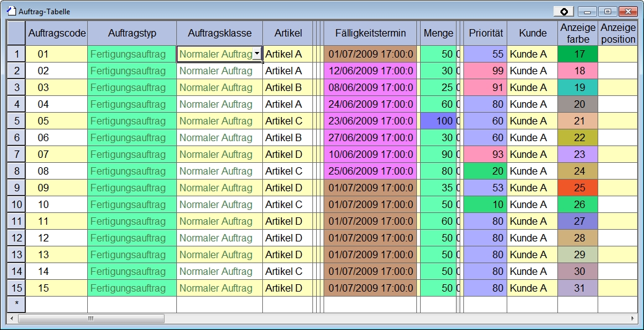Click the Auftragscode column header
The image size is (644, 330).
(x=56, y=33)
